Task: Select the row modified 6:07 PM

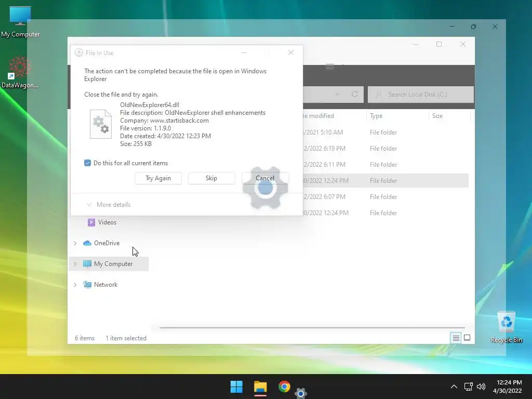Action: pos(385,197)
